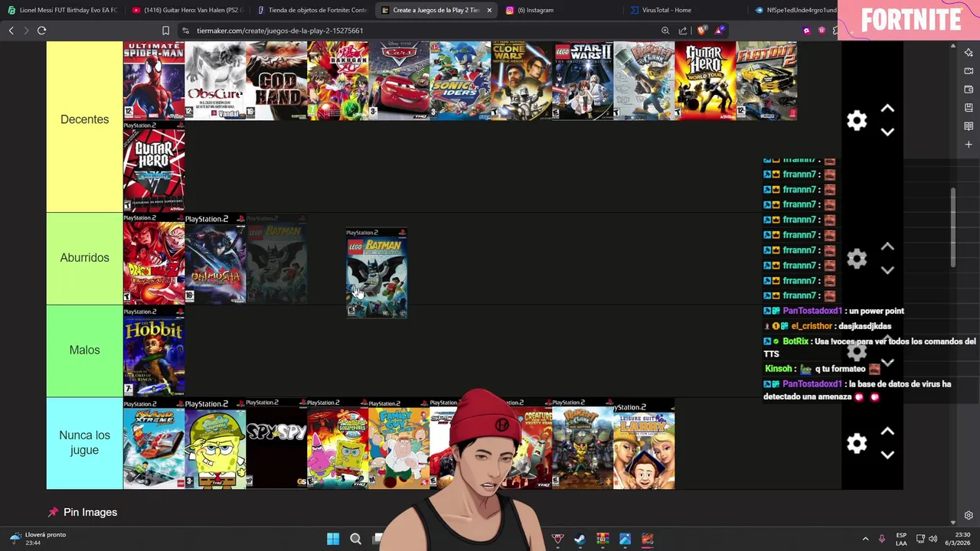The height and width of the screenshot is (551, 980).
Task: Open the Pin Images section
Action: [90, 512]
